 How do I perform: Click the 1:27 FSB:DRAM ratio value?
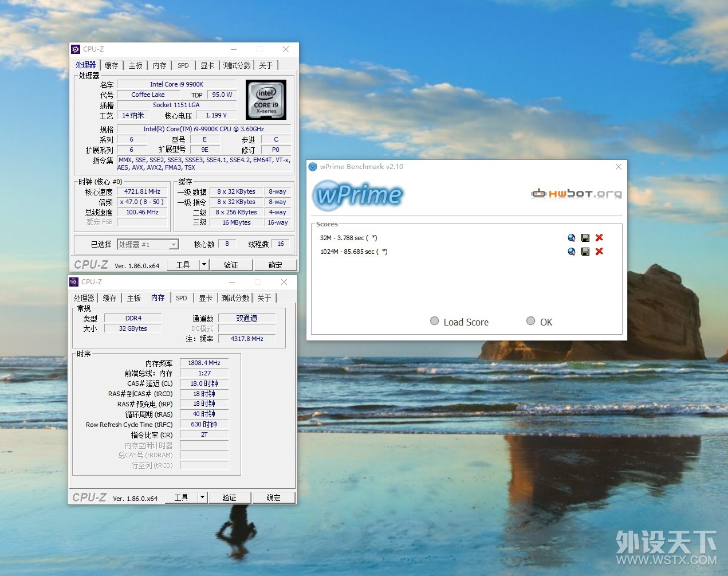(204, 373)
